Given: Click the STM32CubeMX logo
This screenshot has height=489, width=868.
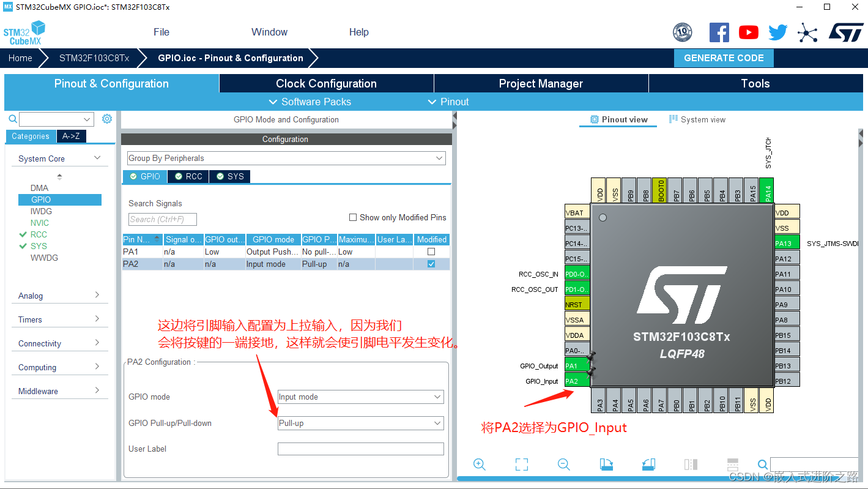Looking at the screenshot, I should 24,32.
